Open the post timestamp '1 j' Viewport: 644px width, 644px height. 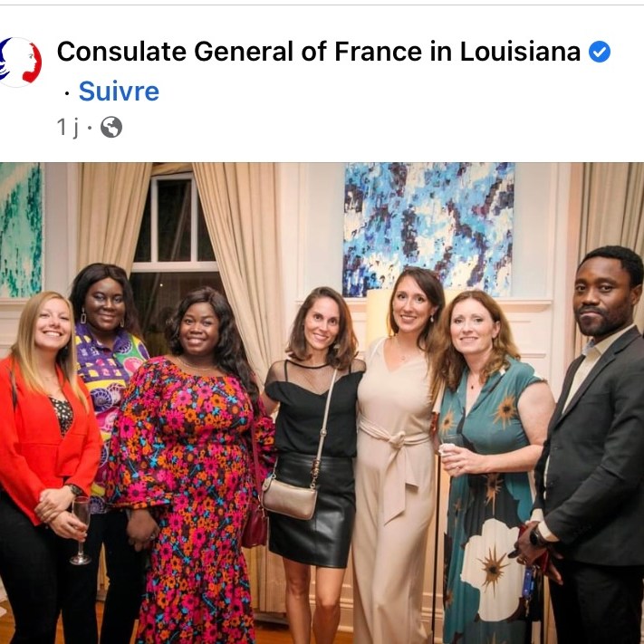click(67, 127)
